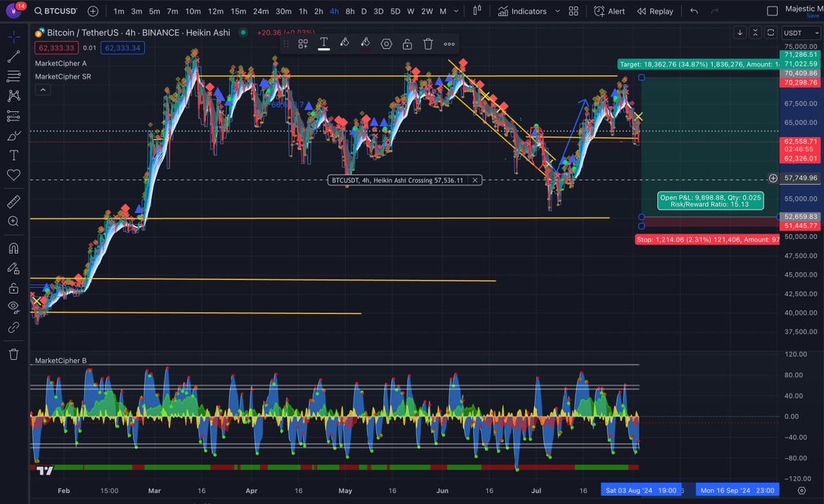Screen dimensions: 824x504
Task: Click the trash icon to remove drawings
Action: pyautogui.click(x=14, y=354)
